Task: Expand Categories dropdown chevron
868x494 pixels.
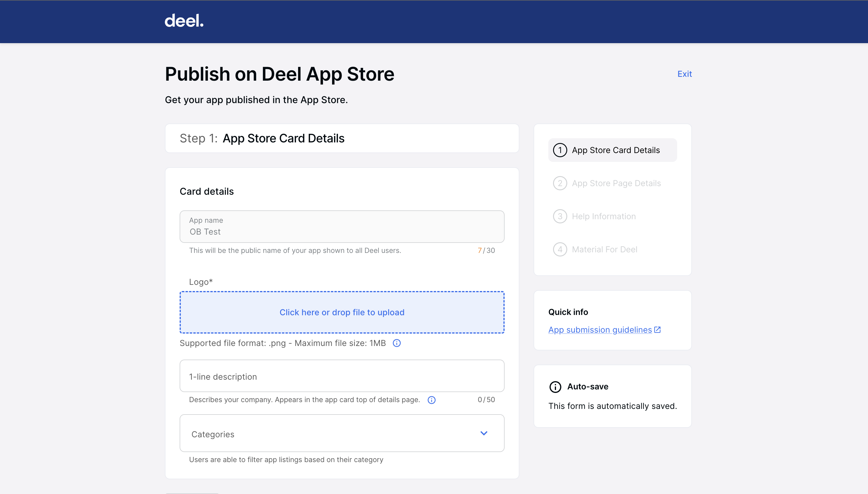Action: (484, 433)
